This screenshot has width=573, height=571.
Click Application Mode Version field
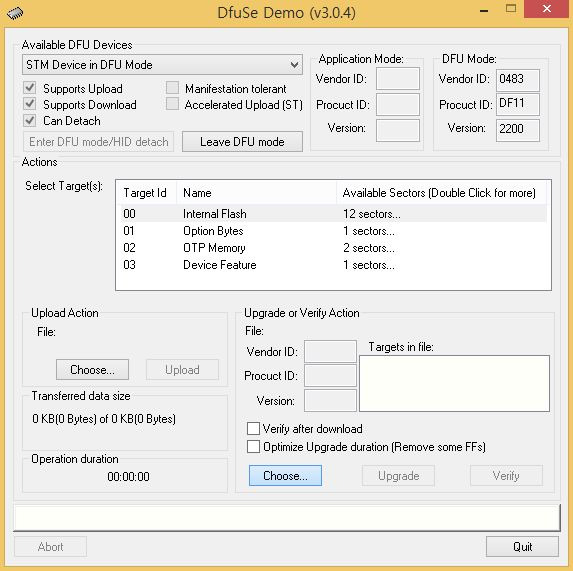pos(398,130)
